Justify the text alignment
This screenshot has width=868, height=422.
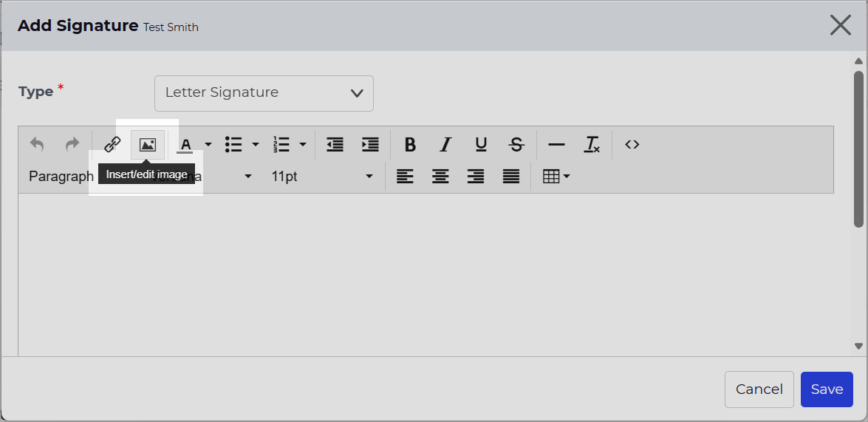511,177
